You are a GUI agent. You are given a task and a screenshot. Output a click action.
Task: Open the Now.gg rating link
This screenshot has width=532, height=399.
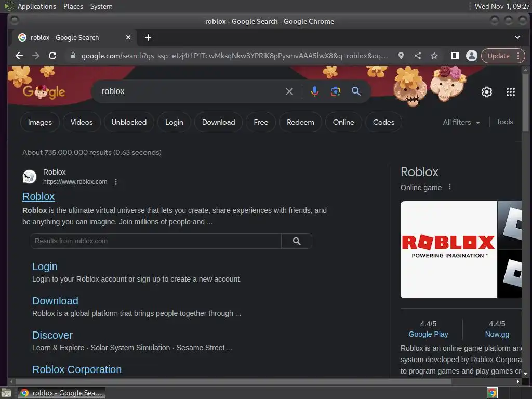[x=497, y=334]
